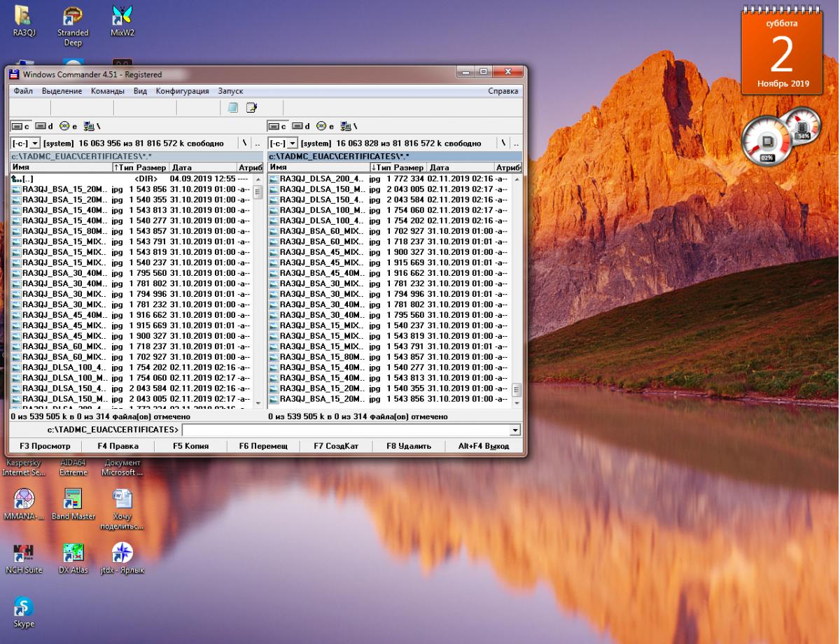Screen dimensions: 840x644
Task: Open the Конфигурация menu
Action: coord(182,91)
